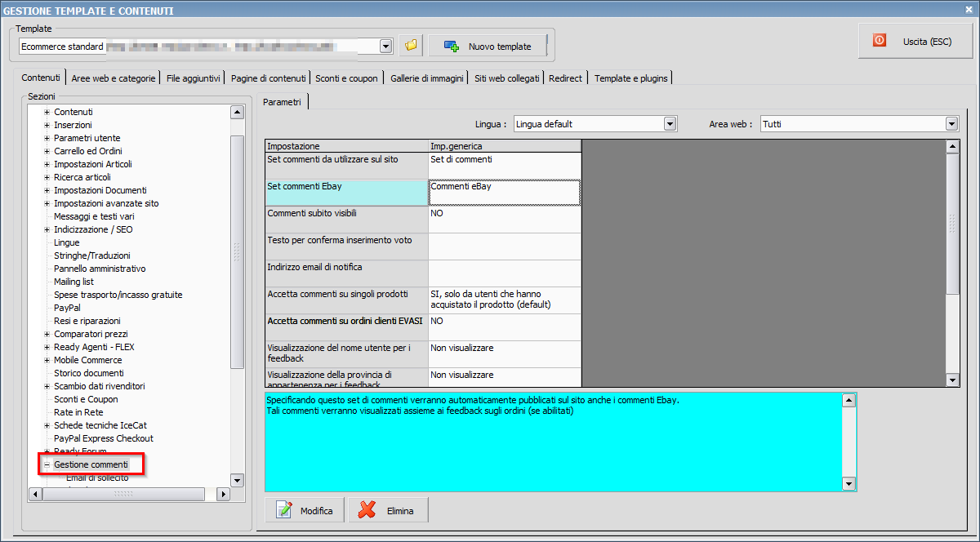Expand the Comparatori prezzi node
980x542 pixels.
[x=47, y=334]
